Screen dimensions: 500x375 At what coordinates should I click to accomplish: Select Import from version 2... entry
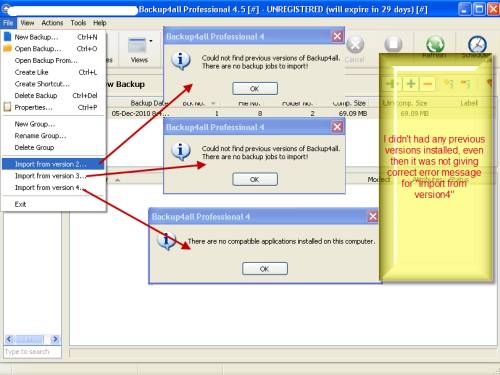coord(54,164)
